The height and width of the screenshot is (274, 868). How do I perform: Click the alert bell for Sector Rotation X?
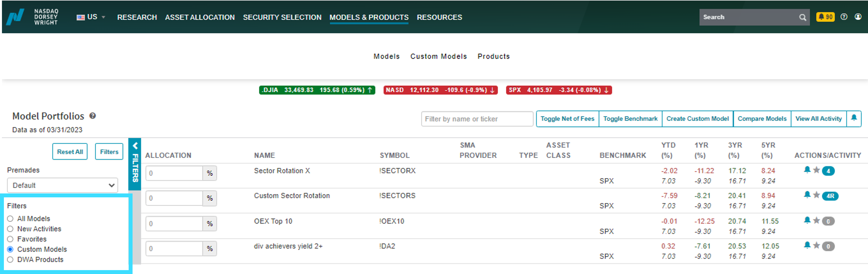point(807,170)
